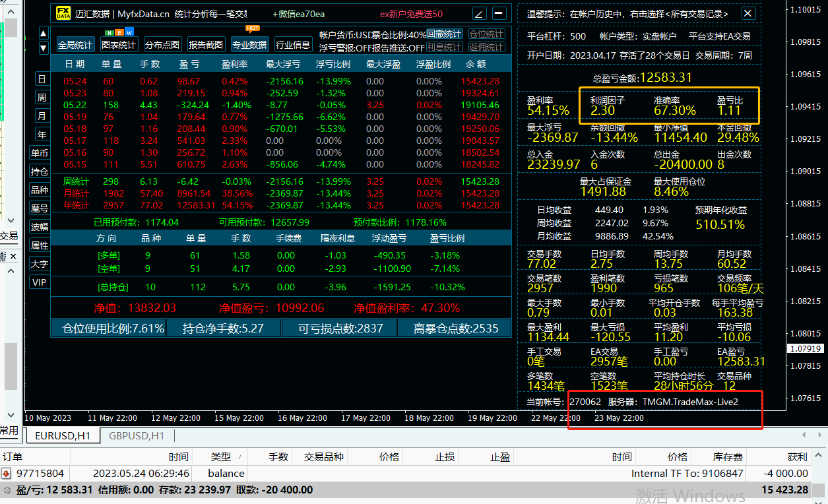This screenshot has height=504, width=828.
Task: Open the 行业信息 tab
Action: 293,45
